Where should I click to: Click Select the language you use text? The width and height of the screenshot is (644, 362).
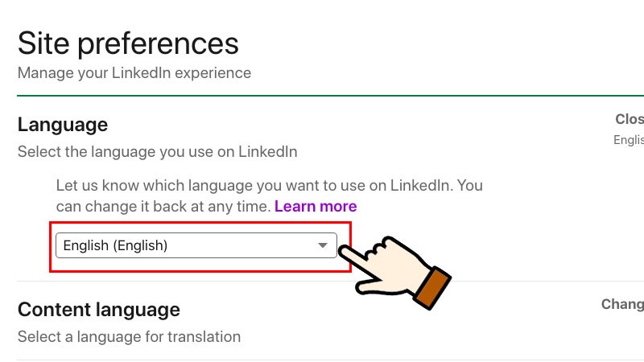point(158,151)
